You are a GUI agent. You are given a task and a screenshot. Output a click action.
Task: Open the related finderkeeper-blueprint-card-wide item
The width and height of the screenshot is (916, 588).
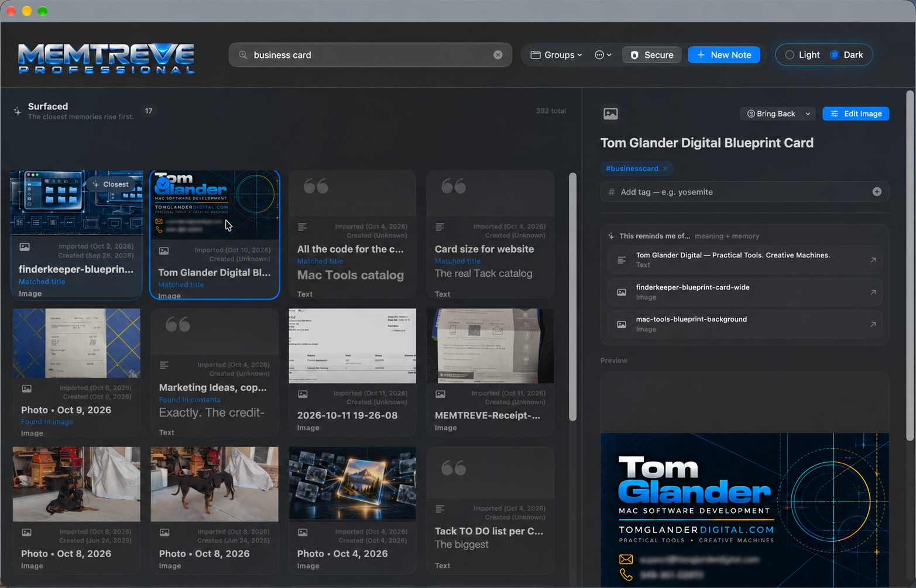[745, 292]
